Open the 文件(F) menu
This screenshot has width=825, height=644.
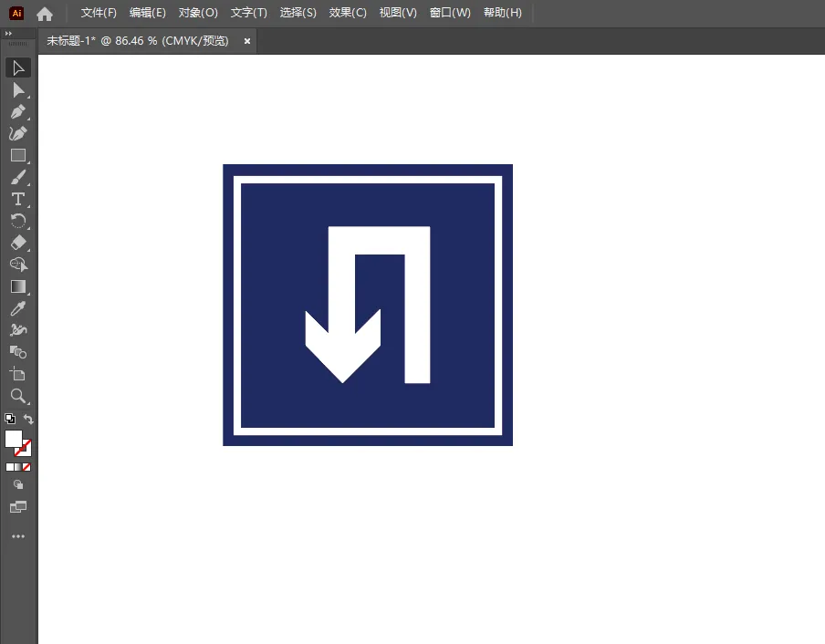click(x=99, y=13)
